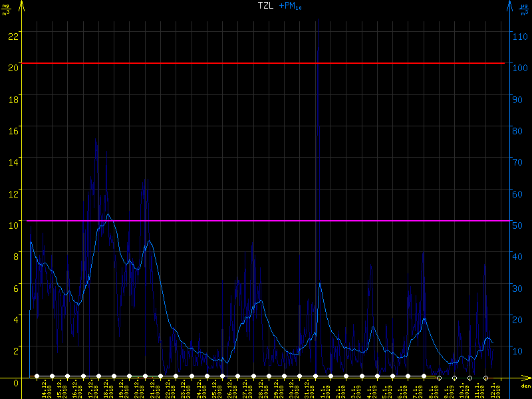Click the TZL station title

point(265,6)
